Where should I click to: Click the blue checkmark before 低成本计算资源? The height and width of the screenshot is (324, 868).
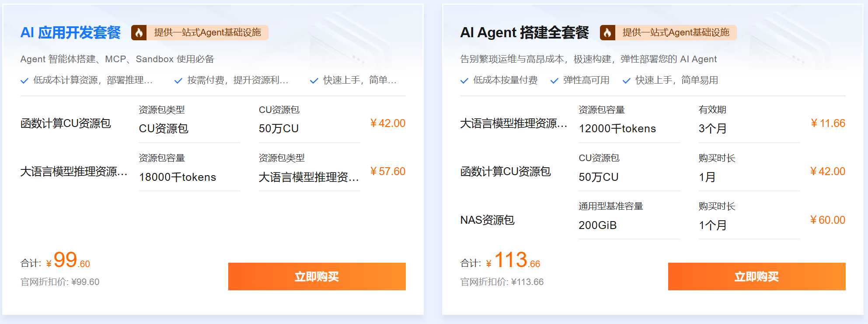click(24, 80)
